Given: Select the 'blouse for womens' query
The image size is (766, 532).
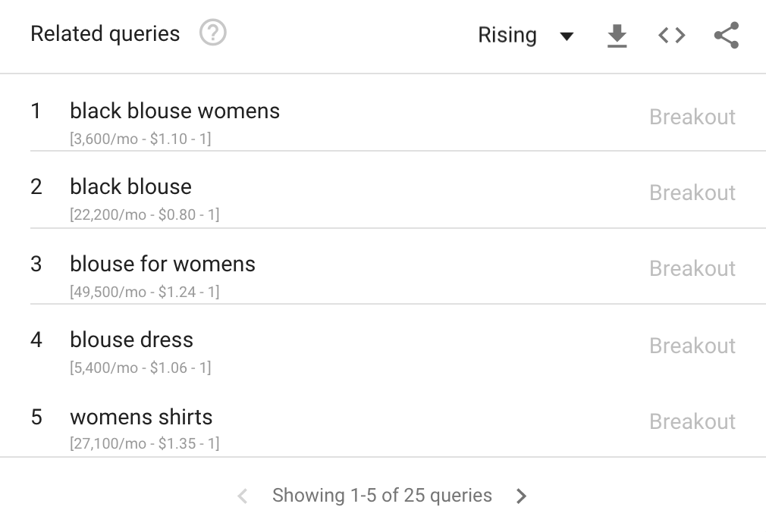Looking at the screenshot, I should 162,264.
